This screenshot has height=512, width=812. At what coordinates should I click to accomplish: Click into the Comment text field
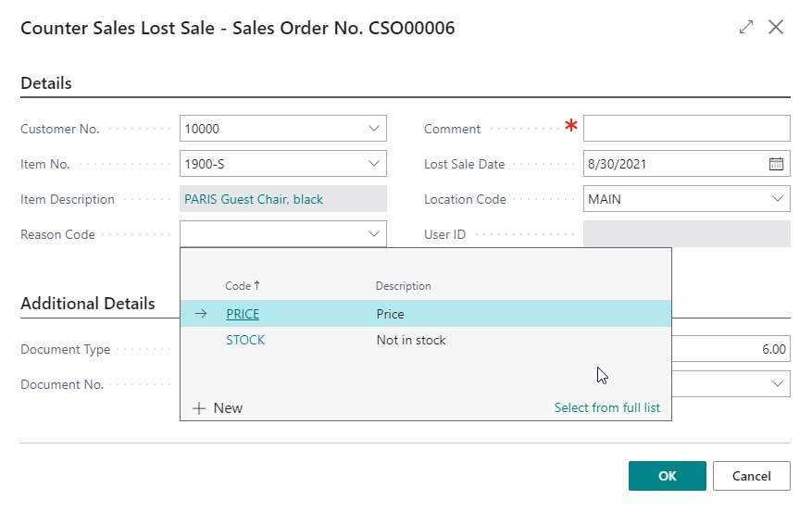coord(685,129)
